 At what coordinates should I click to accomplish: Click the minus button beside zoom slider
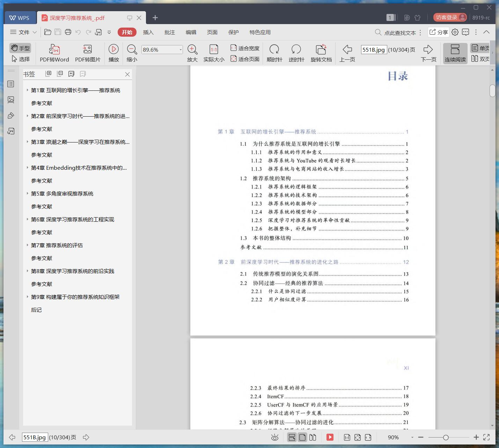[x=421, y=437]
